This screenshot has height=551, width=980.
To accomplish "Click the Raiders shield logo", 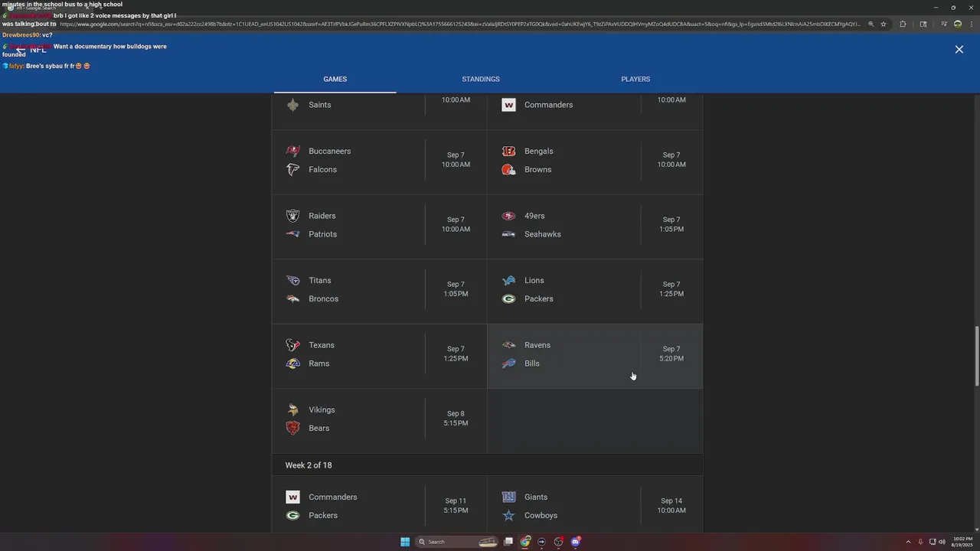I will 292,216.
